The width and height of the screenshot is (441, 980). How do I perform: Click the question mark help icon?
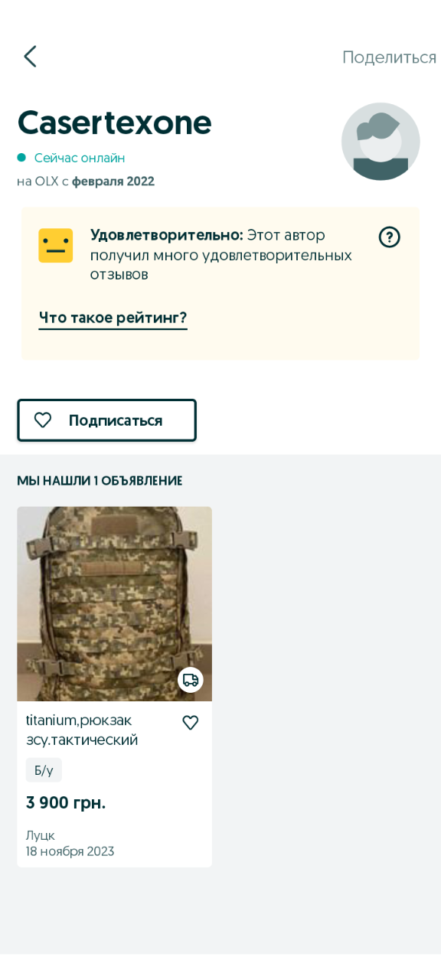pos(390,237)
